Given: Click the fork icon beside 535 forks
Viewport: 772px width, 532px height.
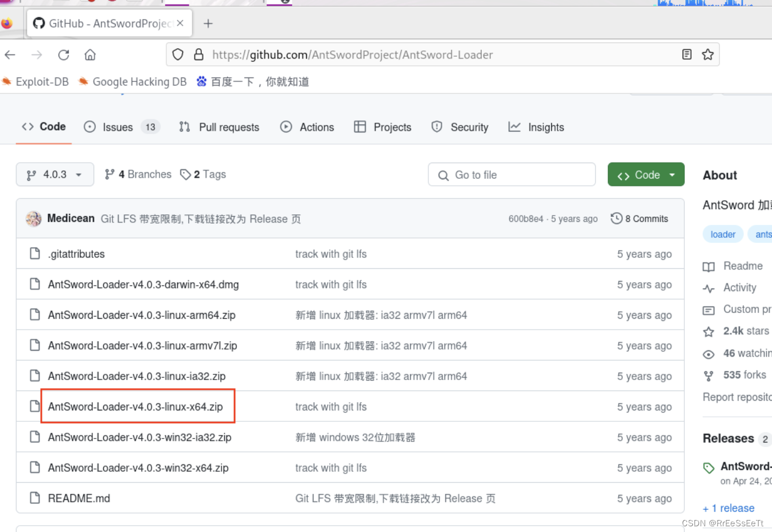Looking at the screenshot, I should (x=709, y=375).
